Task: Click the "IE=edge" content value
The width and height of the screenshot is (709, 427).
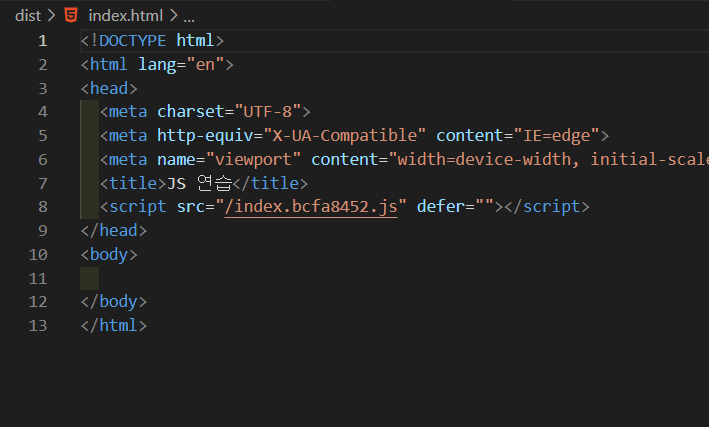Action: pos(556,136)
